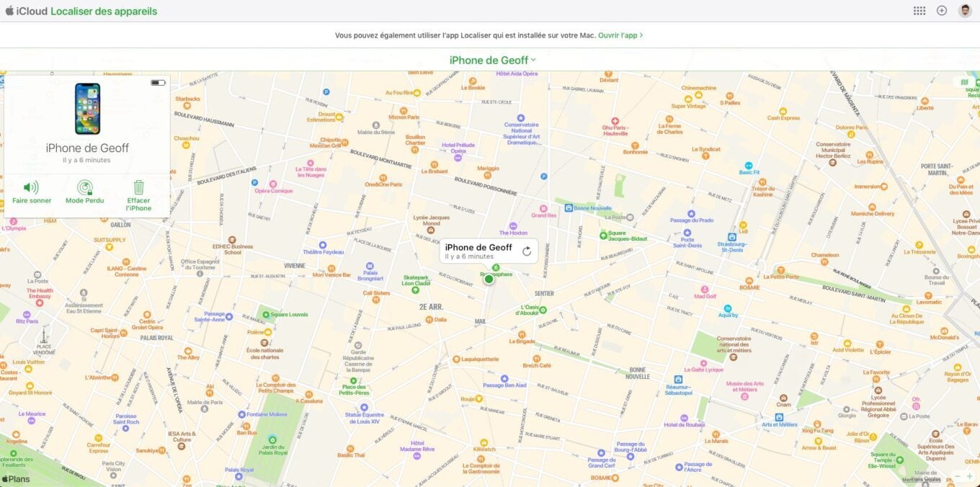Viewport: 980px width, 487px height.
Task: Select the Passage du Prado pin
Action: 691,213
